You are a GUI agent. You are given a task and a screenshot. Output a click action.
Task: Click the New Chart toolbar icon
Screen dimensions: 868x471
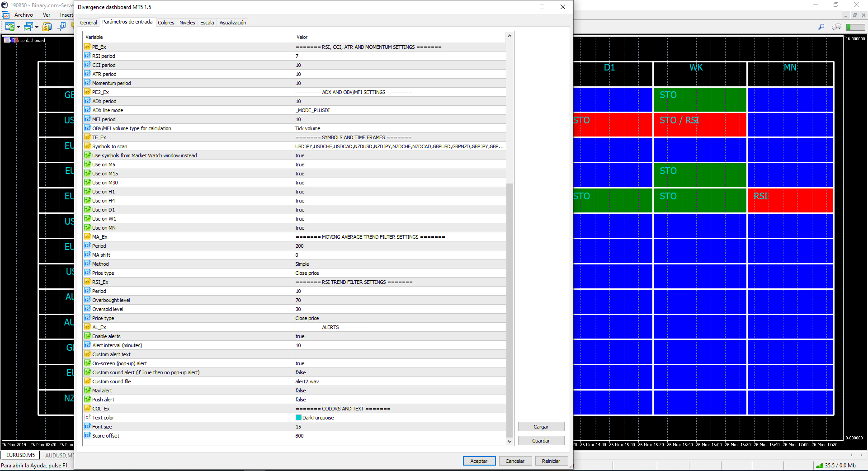[10, 27]
